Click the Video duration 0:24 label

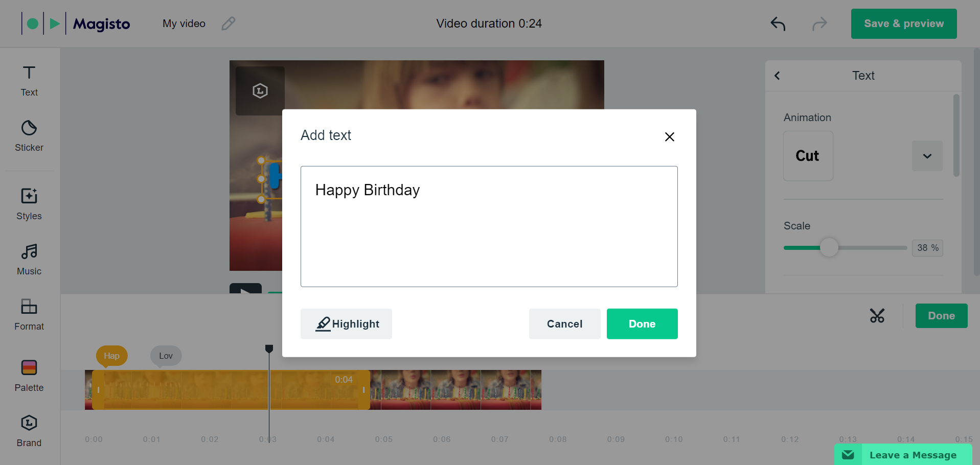tap(489, 24)
